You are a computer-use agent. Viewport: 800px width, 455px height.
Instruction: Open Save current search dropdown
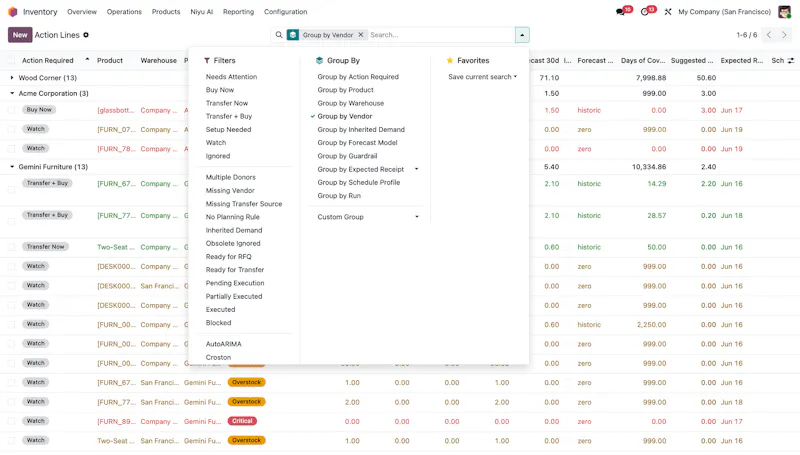(482, 77)
